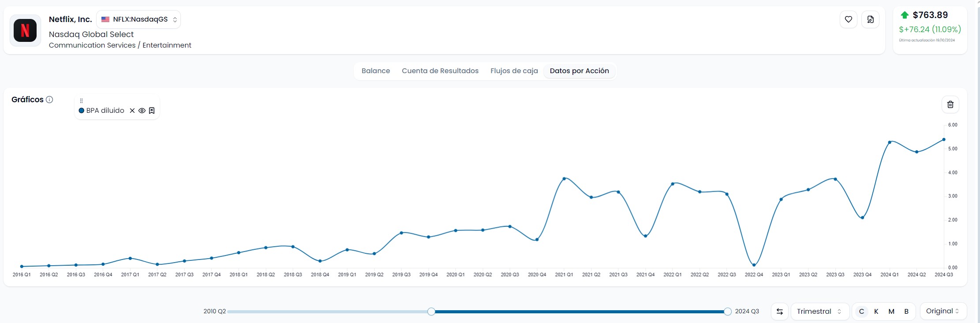Screen dimensions: 980x323
Task: Select the C unit scale option
Action: 861,312
